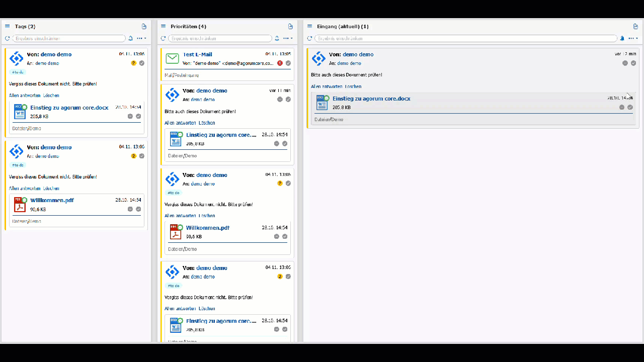Click the 'Ergebnis einschränken' filter field in Eingang

pos(465,38)
